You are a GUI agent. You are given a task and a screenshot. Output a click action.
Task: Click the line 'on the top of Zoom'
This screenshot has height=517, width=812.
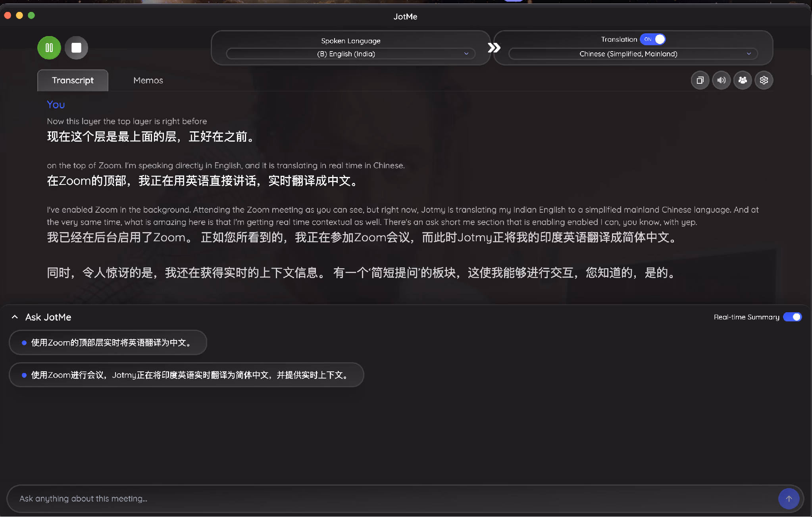click(226, 165)
